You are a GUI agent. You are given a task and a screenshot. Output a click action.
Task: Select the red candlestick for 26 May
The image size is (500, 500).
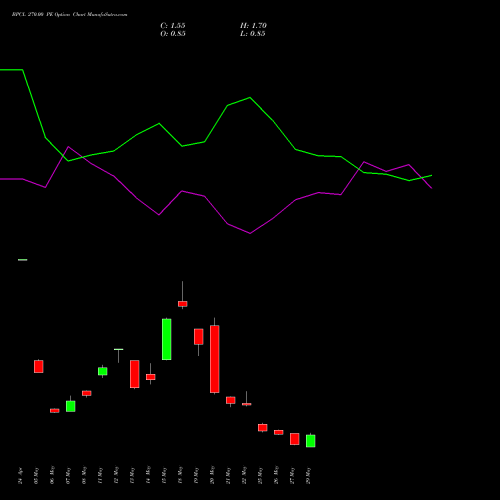click(x=279, y=432)
